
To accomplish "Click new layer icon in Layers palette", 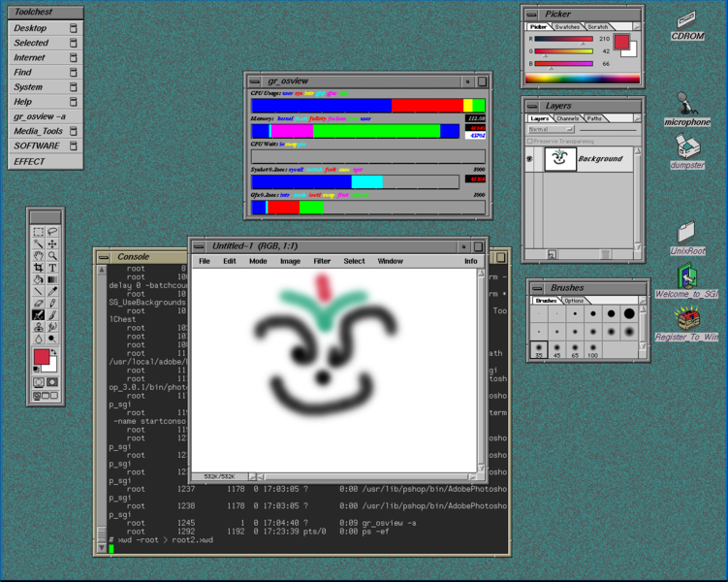I will [552, 254].
